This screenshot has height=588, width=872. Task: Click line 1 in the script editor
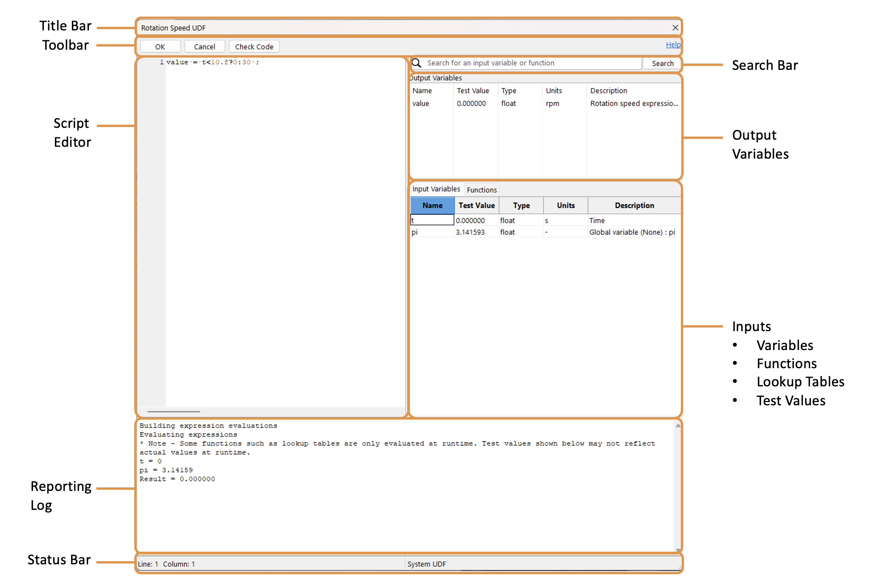(x=212, y=62)
